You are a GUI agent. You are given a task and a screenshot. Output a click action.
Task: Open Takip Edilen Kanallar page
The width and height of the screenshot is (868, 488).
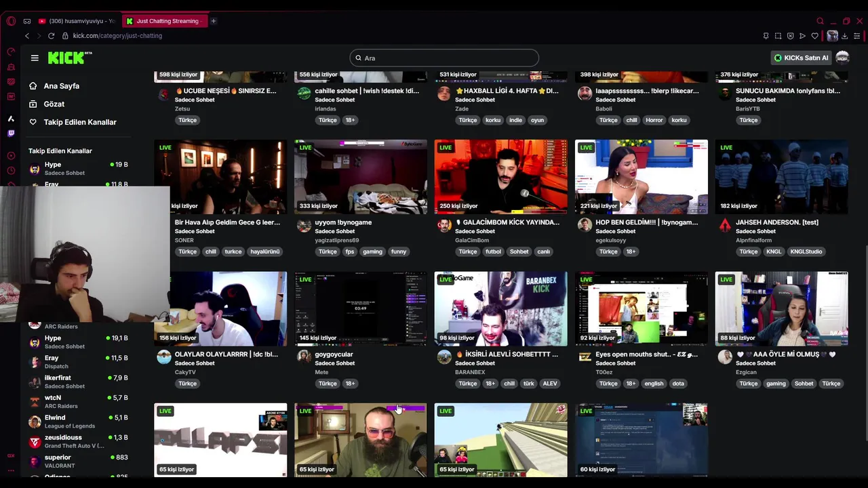point(80,122)
